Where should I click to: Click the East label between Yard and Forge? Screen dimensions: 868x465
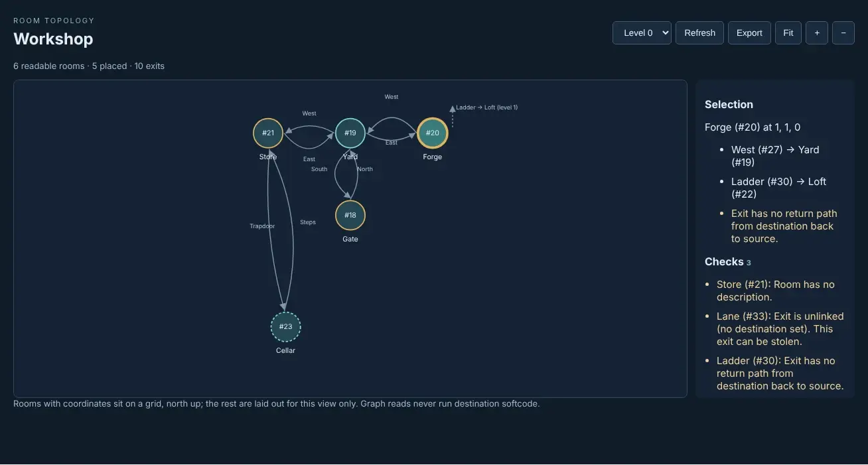coord(392,143)
